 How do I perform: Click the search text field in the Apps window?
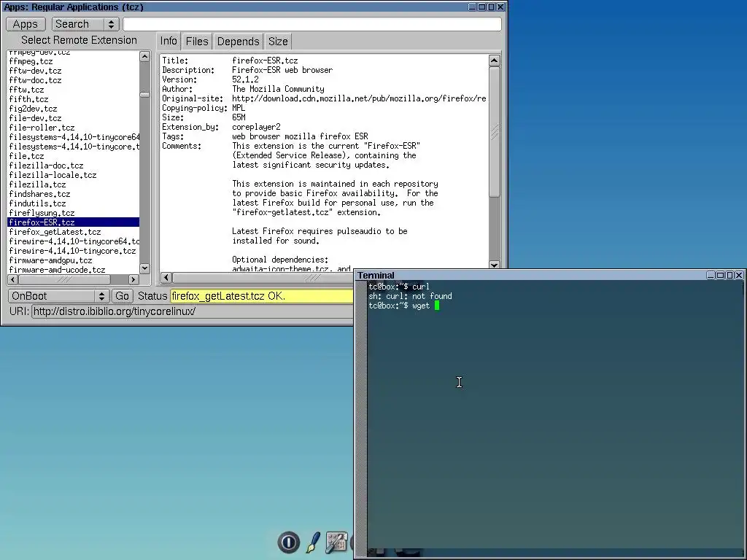point(312,24)
